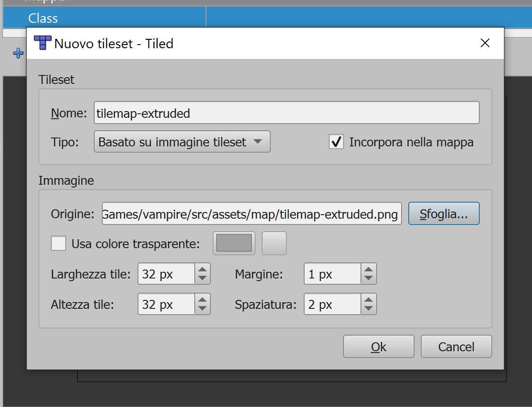Click the Sfoglia... button
This screenshot has width=532, height=407.
tap(444, 213)
